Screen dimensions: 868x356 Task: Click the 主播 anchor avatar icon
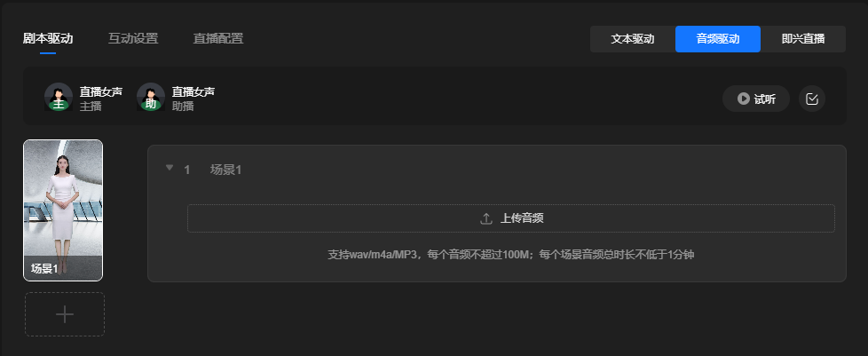coord(59,97)
